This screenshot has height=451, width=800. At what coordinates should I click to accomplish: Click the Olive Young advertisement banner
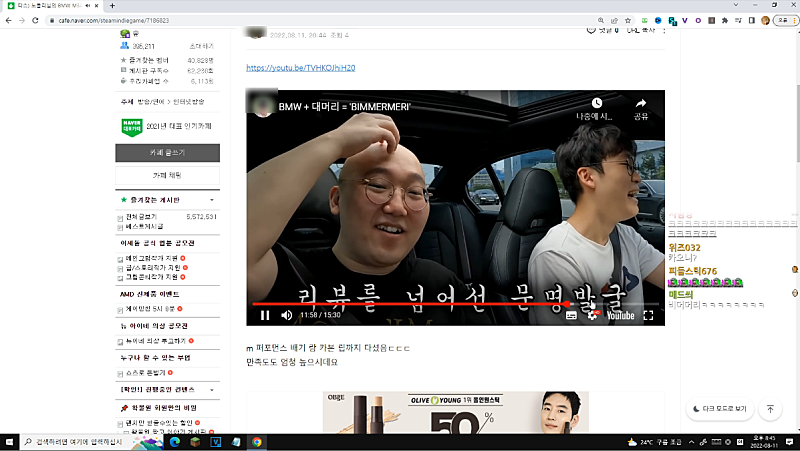point(456,412)
